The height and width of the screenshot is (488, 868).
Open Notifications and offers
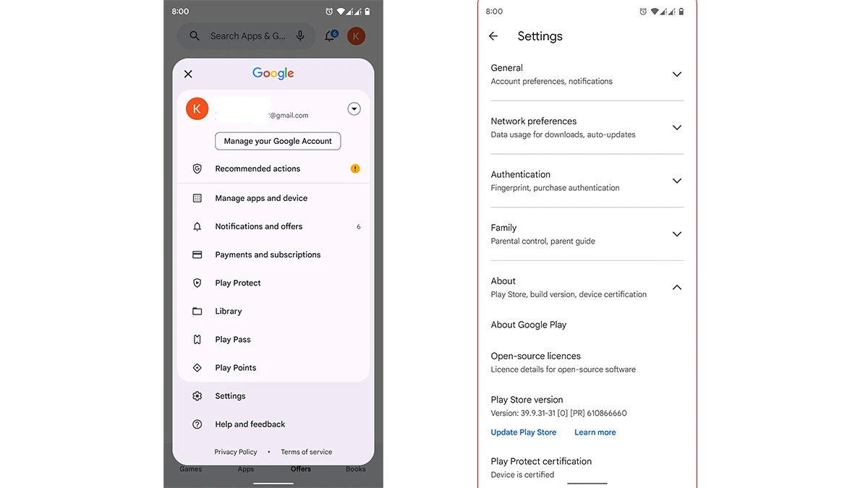point(273,226)
